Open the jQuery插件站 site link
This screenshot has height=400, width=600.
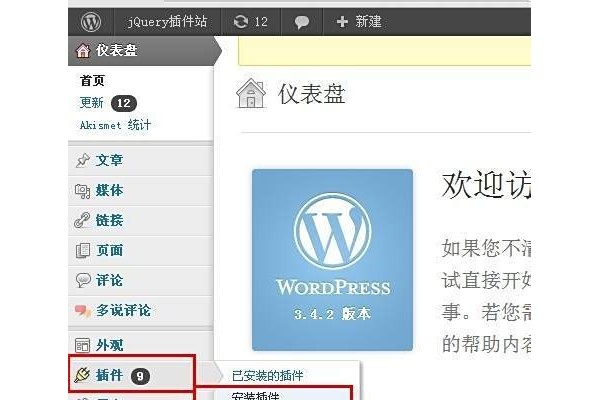click(x=167, y=21)
